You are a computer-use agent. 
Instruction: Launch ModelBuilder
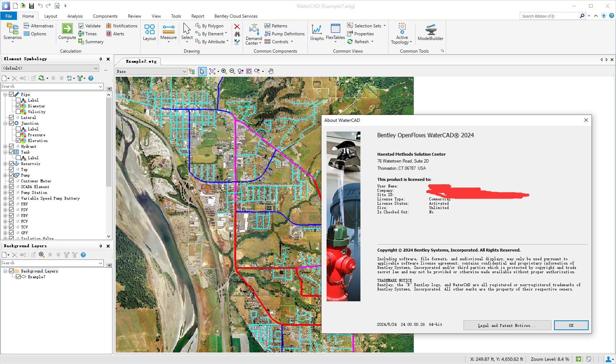430,32
